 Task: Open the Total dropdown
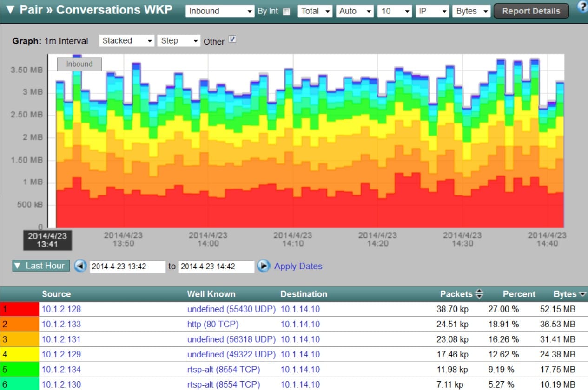pos(315,11)
